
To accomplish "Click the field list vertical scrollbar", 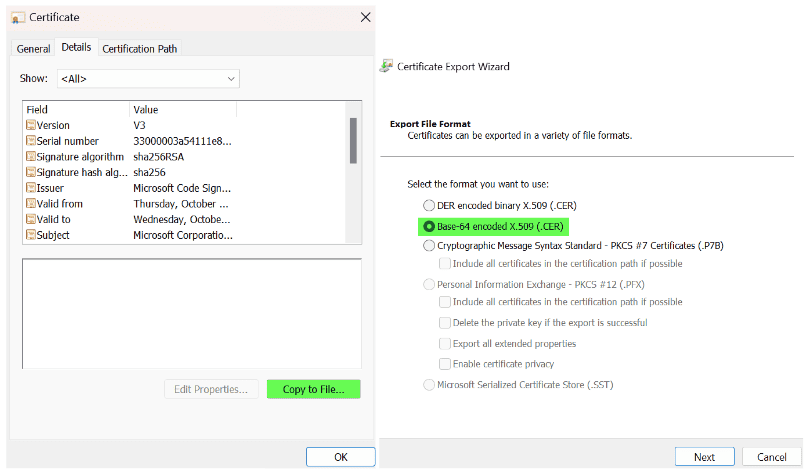I will (x=353, y=172).
